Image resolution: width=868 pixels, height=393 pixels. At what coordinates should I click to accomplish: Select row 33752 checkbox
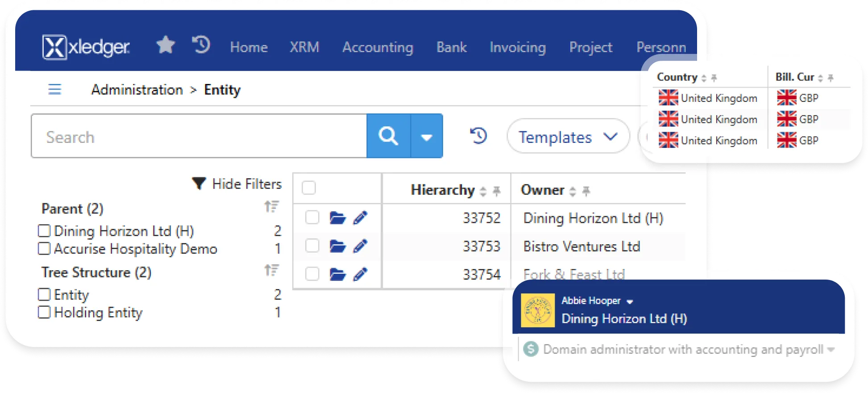pos(312,217)
